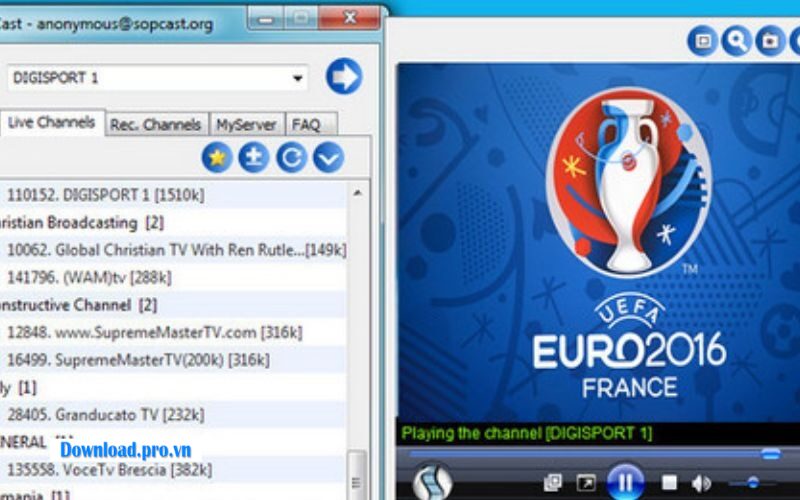The height and width of the screenshot is (500, 800).
Task: Switch to the Live Channels tab
Action: [52, 123]
